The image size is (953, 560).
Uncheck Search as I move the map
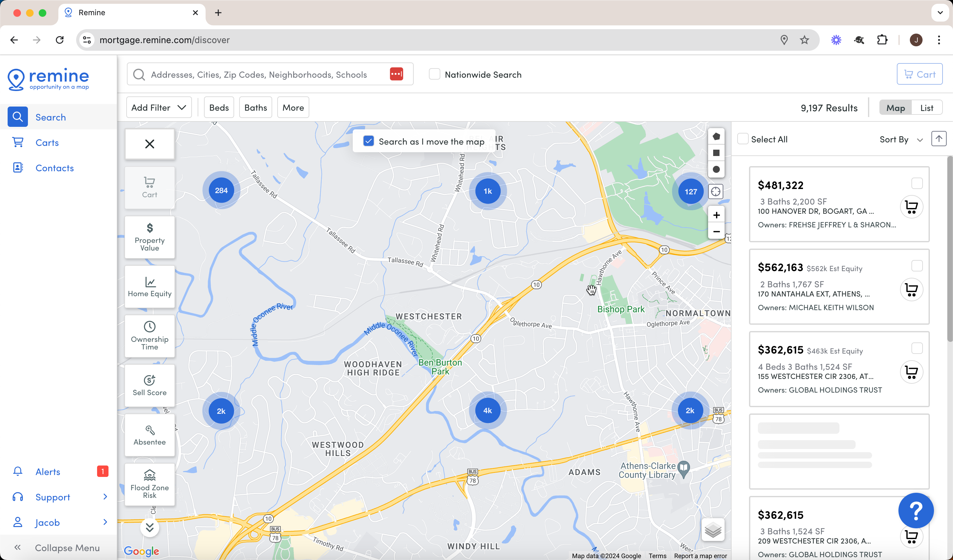coord(368,141)
